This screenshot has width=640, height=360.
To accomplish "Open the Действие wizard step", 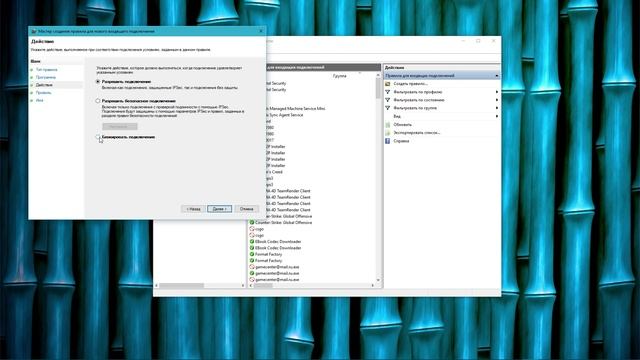I will [44, 85].
